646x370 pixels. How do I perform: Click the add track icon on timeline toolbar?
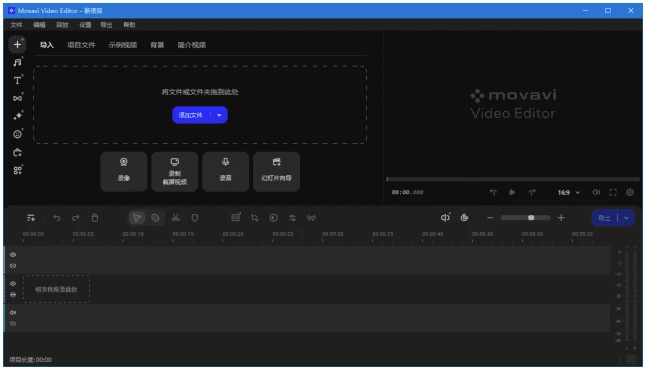click(31, 218)
